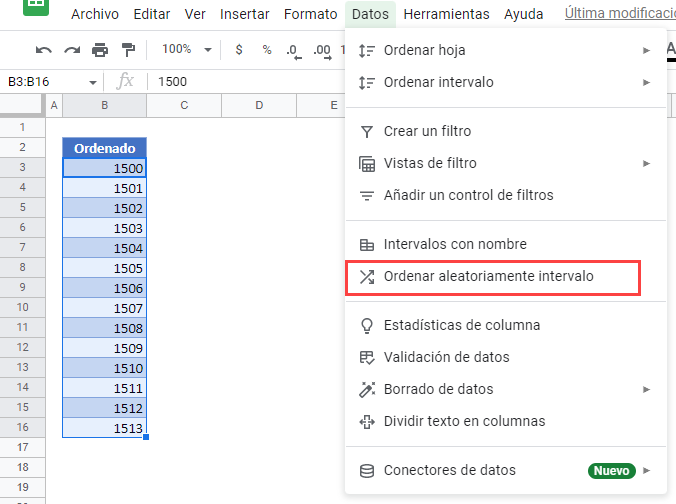This screenshot has height=504, width=676.
Task: Open the Última modificación link
Action: coord(620,13)
